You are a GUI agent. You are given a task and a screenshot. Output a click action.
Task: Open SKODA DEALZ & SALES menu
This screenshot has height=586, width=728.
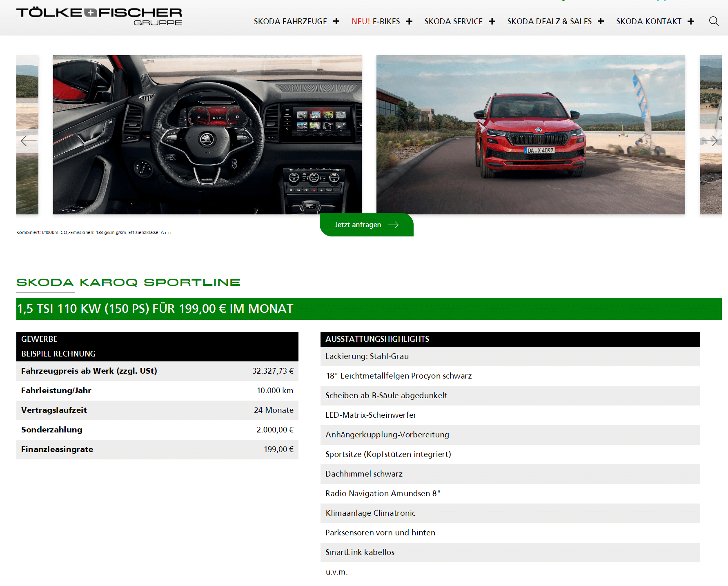point(549,21)
